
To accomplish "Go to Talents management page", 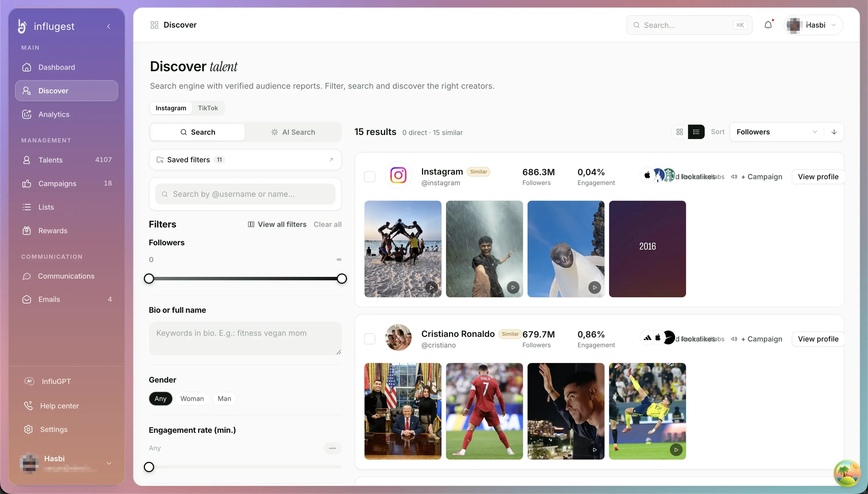I will click(67, 160).
